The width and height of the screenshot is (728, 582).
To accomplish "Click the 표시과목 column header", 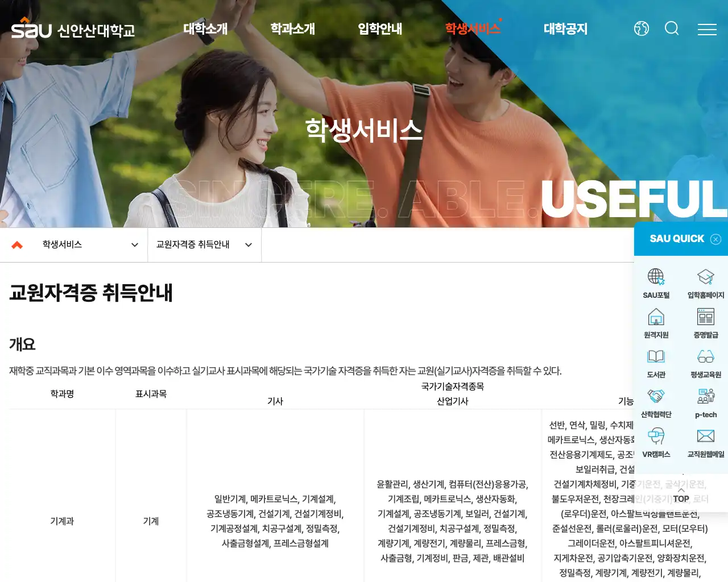I will [x=151, y=394].
